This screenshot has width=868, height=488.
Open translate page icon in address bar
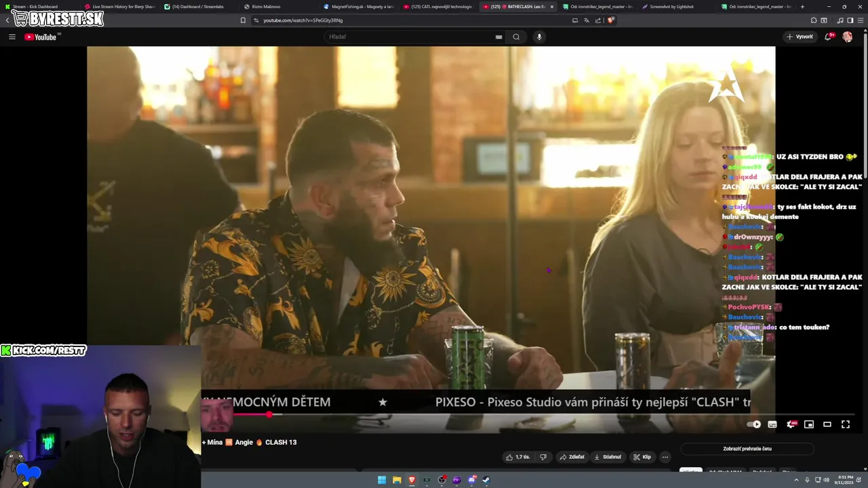(587, 20)
